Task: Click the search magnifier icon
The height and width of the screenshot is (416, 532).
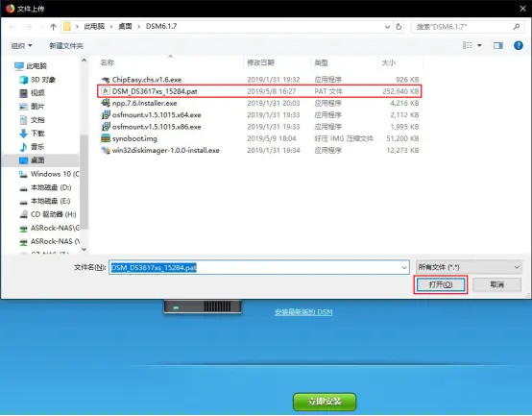Action: pos(517,27)
